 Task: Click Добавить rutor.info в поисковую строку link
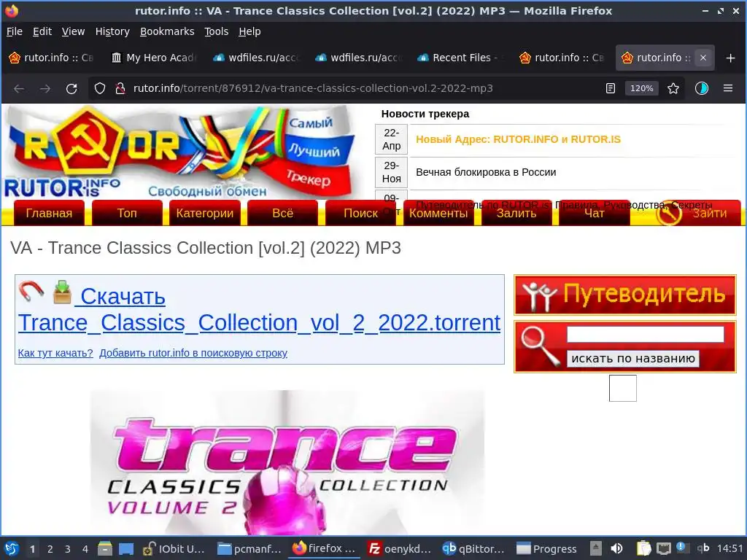point(193,353)
